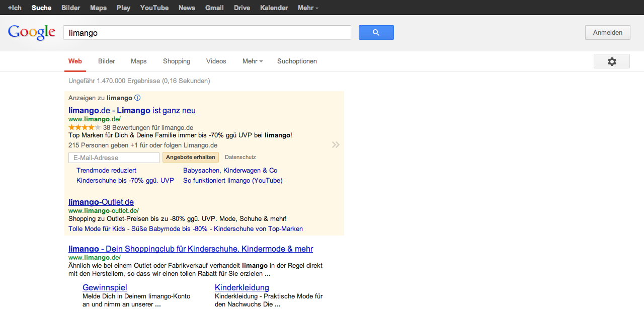This screenshot has width=644, height=309.
Task: Expand the Mehr dropdown in top bar
Action: tap(307, 8)
